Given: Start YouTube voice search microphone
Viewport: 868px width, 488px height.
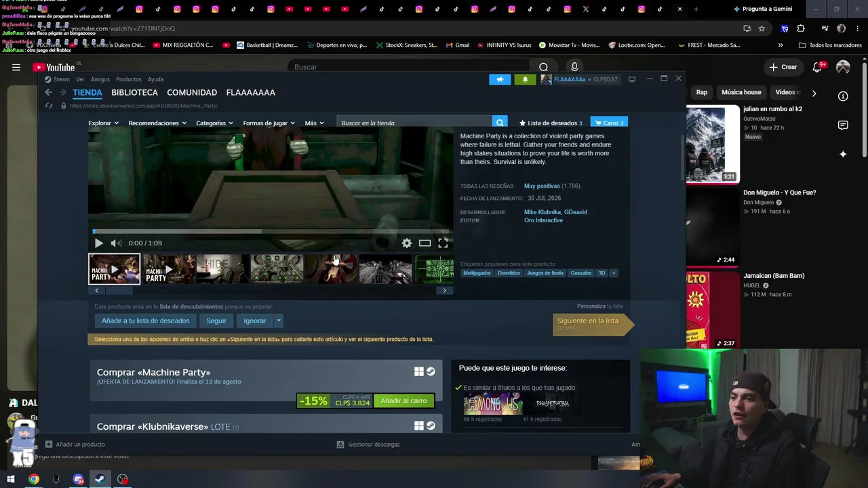Looking at the screenshot, I should [x=574, y=67].
